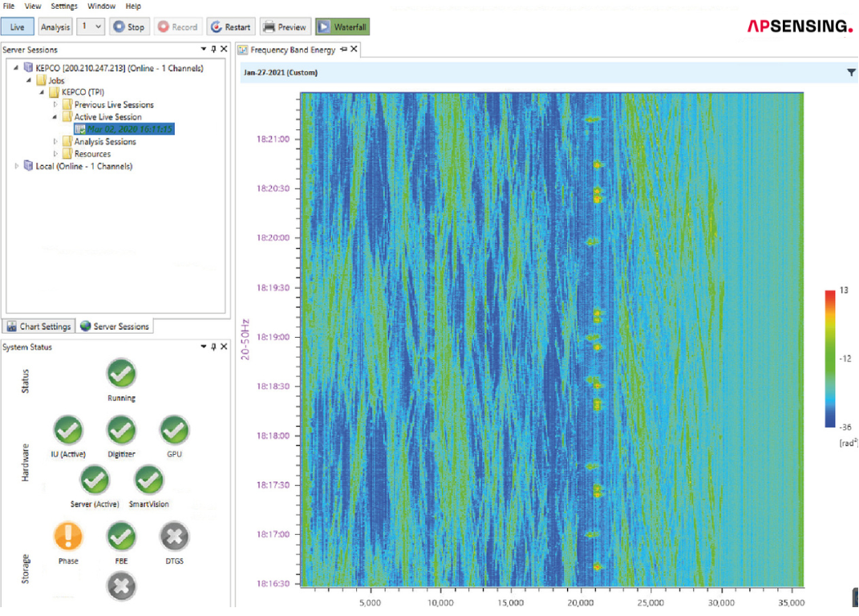Image resolution: width=859 pixels, height=616 pixels.
Task: Switch to Analysis mode
Action: 55,26
